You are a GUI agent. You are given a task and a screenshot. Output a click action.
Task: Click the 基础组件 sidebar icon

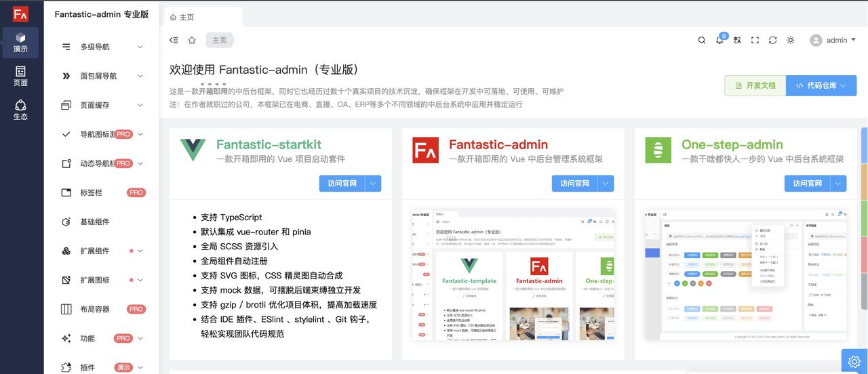point(66,222)
